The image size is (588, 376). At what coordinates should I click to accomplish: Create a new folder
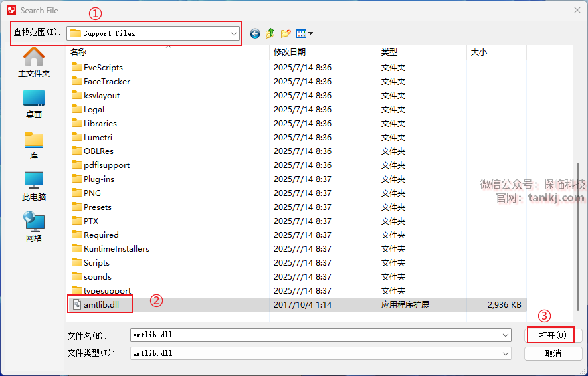coord(286,33)
